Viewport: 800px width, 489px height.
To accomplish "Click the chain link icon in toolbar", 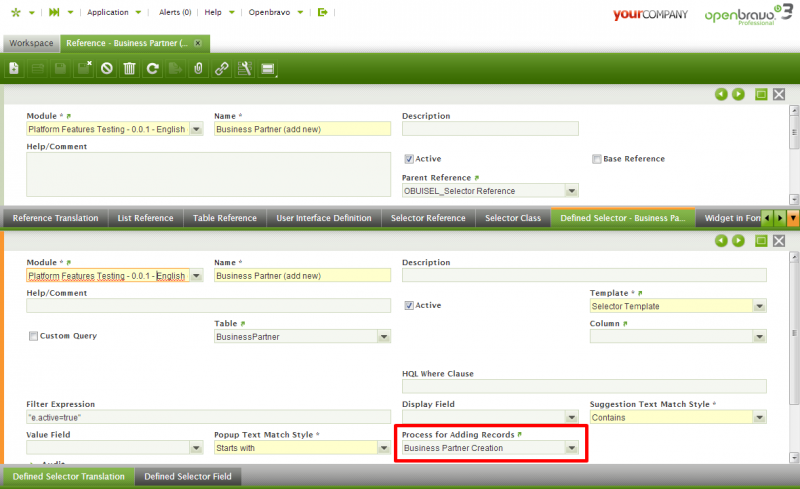I will [x=221, y=69].
